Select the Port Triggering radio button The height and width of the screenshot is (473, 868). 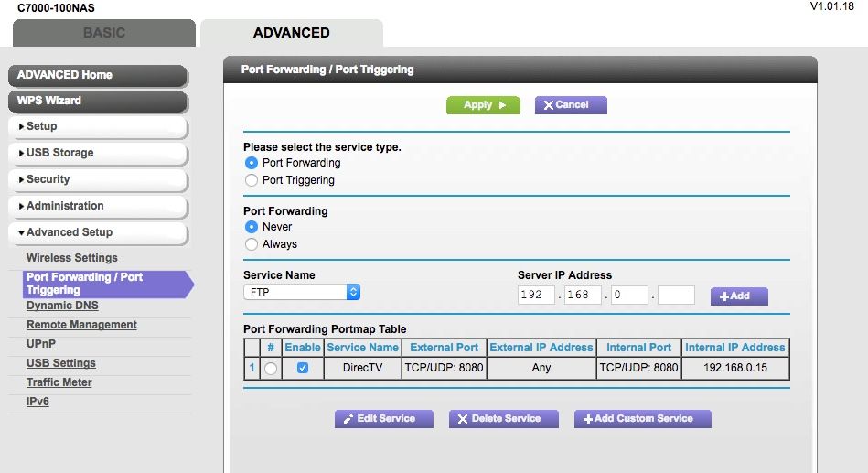tap(252, 180)
